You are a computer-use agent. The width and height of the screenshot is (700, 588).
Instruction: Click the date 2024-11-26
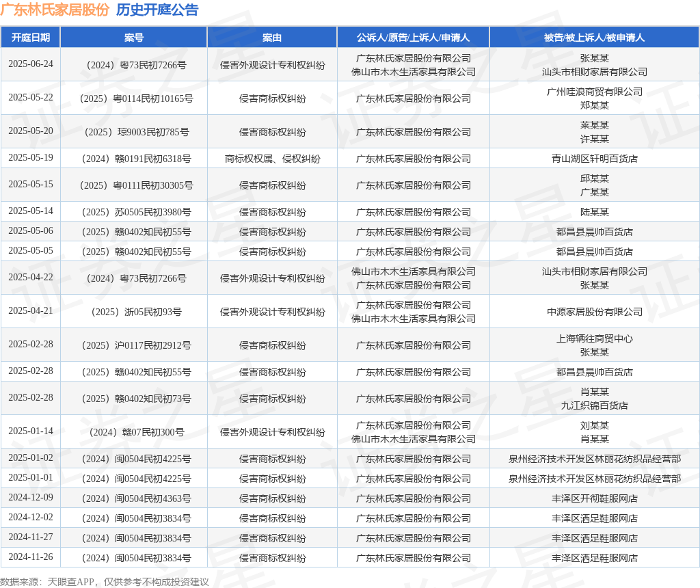[31, 557]
